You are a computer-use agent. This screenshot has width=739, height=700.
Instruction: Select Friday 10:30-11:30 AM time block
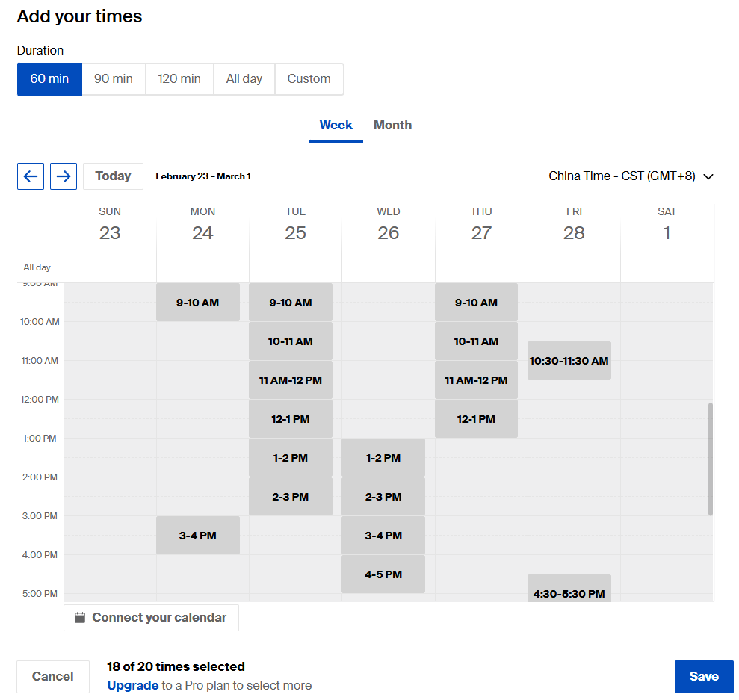click(x=569, y=361)
